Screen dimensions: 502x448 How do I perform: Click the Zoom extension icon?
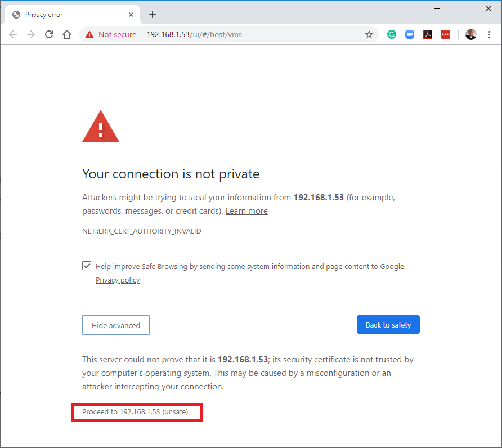coord(410,34)
